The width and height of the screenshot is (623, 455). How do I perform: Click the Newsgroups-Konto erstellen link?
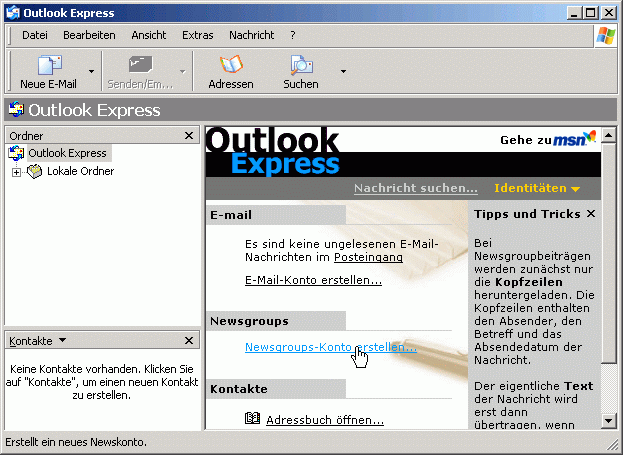click(330, 347)
